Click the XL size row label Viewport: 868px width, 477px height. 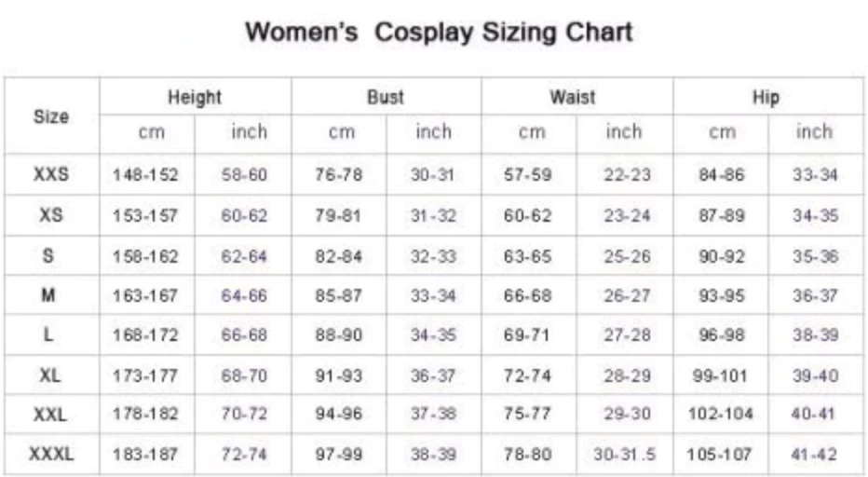[x=51, y=375]
